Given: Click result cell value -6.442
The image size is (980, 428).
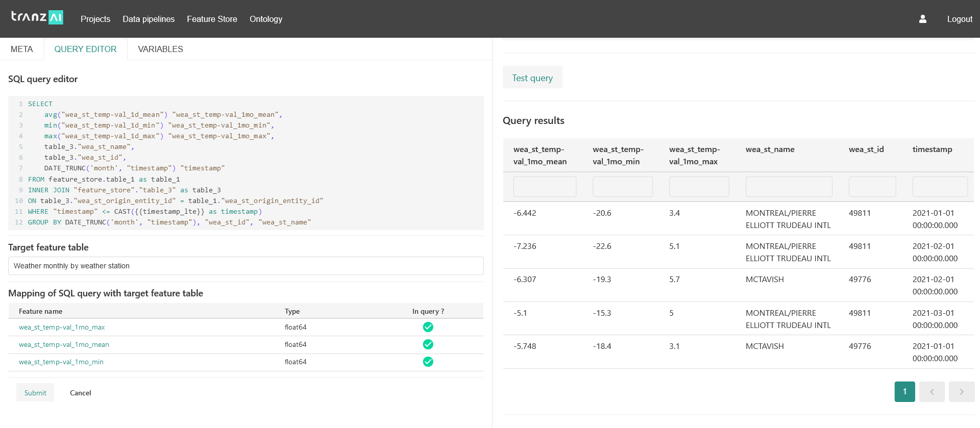Looking at the screenshot, I should 525,213.
